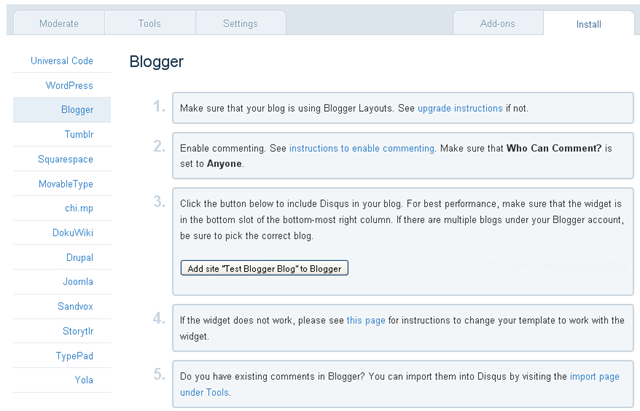Select TypePad platform
This screenshot has width=640, height=411.
pos(74,356)
